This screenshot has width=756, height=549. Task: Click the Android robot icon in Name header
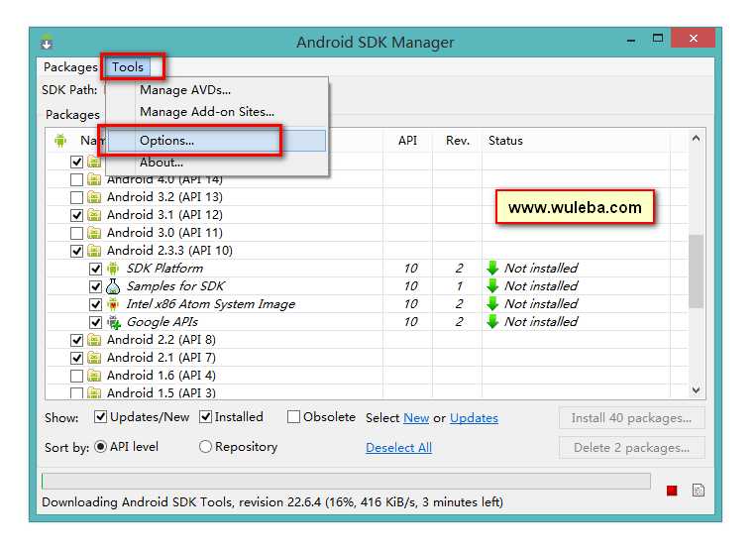click(x=60, y=141)
